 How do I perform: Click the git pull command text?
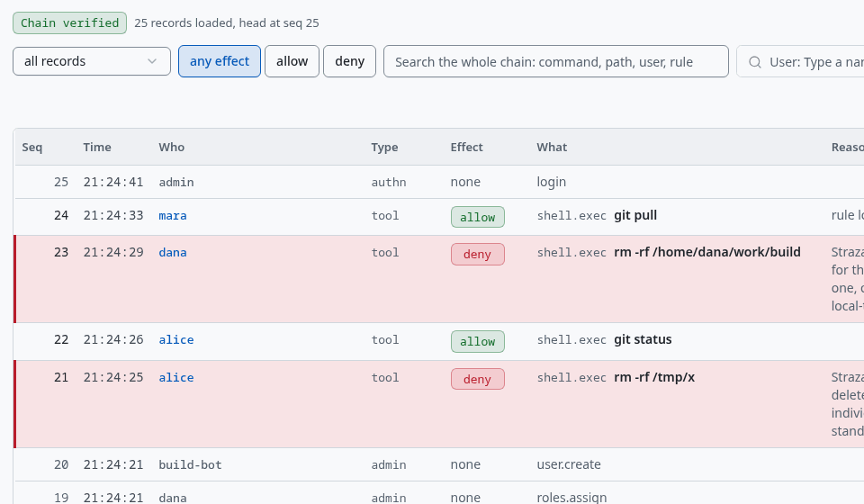pyautogui.click(x=635, y=215)
